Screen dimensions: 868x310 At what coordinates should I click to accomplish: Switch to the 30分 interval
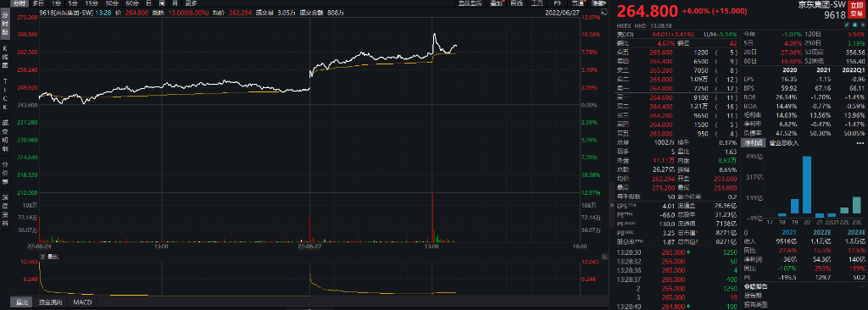pos(113,3)
